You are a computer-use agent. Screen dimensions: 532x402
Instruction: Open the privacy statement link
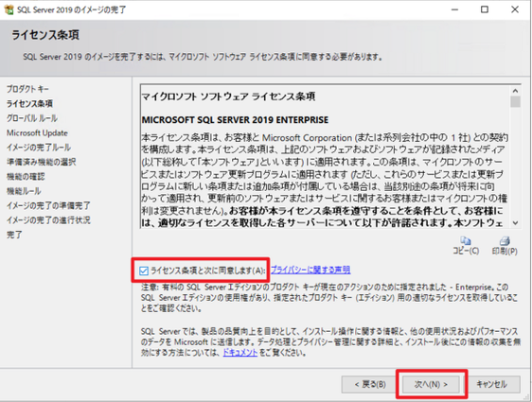[310, 270]
